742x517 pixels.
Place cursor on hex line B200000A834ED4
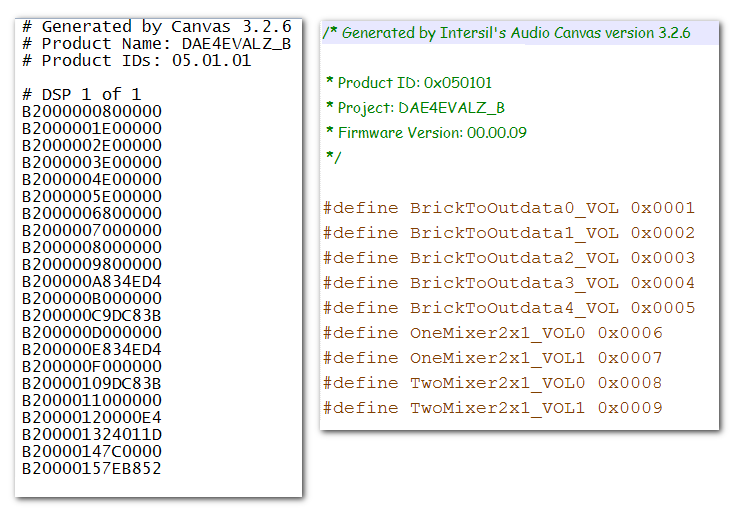pyautogui.click(x=91, y=281)
